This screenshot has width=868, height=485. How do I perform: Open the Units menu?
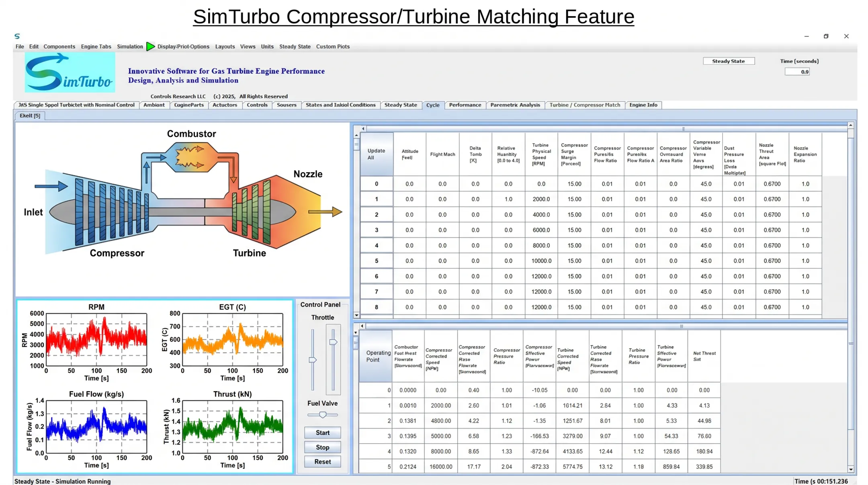(x=267, y=47)
